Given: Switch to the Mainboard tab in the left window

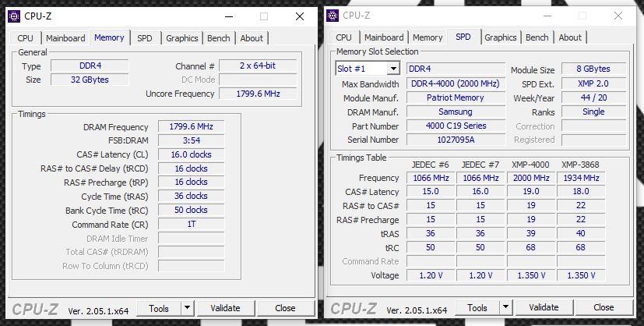Looking at the screenshot, I should pos(65,38).
